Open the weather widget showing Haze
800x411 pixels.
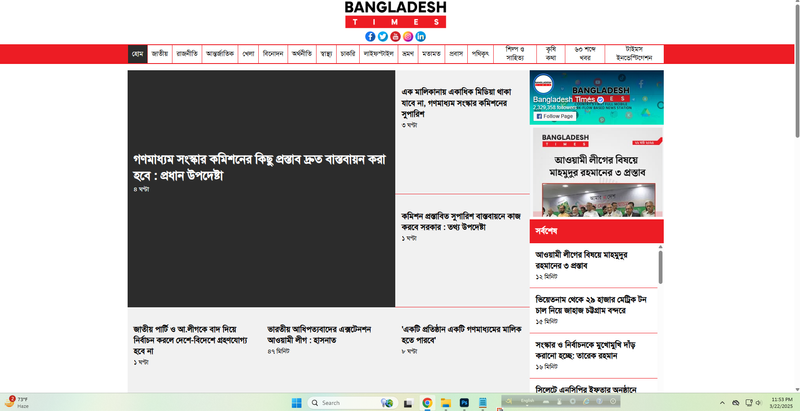(x=16, y=402)
